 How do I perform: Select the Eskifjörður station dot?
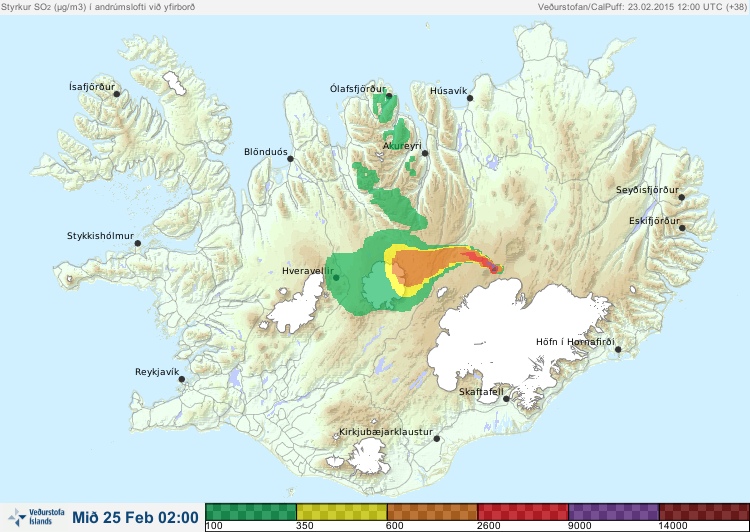point(683,228)
